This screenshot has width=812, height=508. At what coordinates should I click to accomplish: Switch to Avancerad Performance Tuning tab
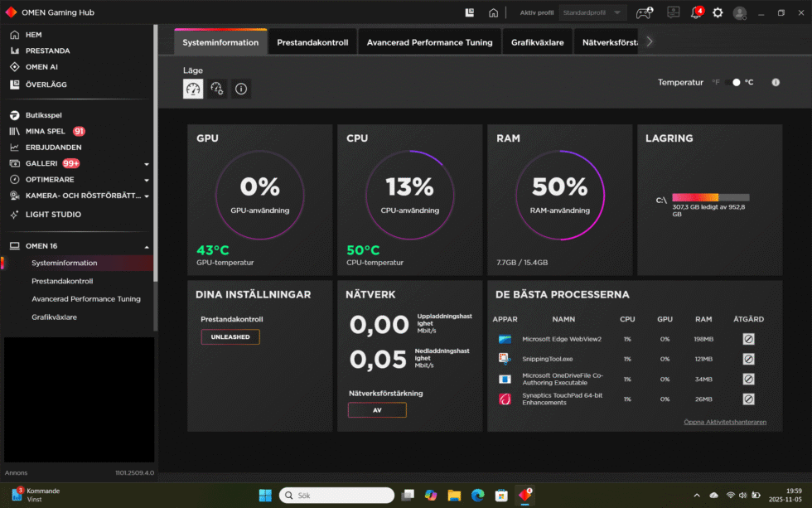[430, 42]
